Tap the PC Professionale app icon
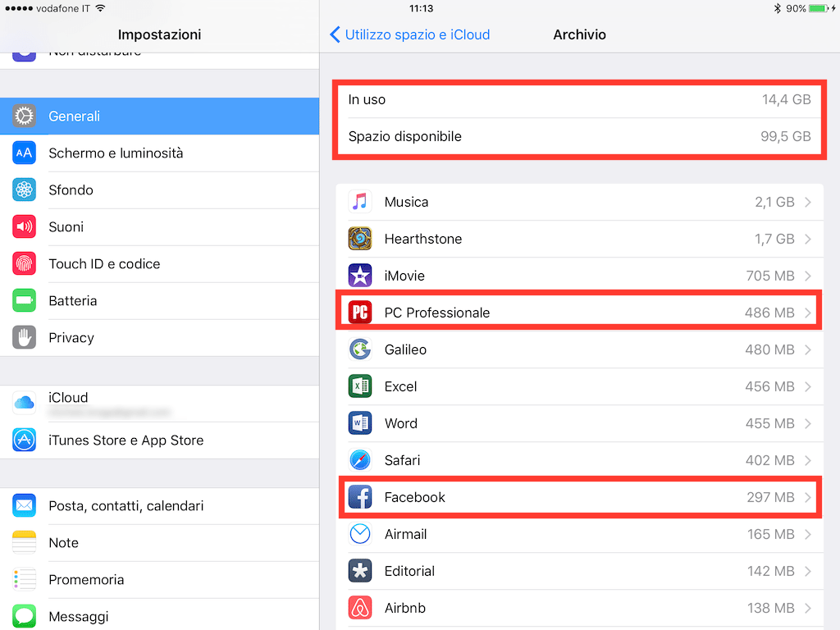840x630 pixels. click(360, 313)
